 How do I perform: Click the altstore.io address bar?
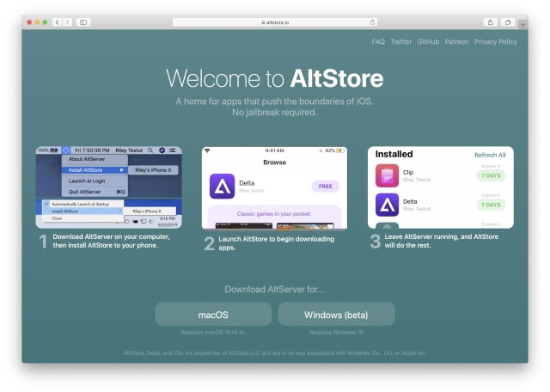tap(275, 22)
